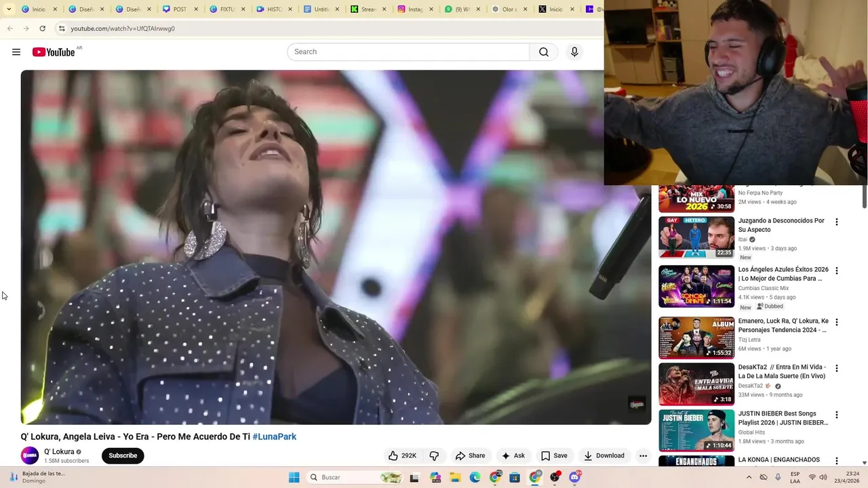Viewport: 868px width, 488px height.
Task: View site information icon in address bar
Action: pyautogui.click(x=61, y=28)
